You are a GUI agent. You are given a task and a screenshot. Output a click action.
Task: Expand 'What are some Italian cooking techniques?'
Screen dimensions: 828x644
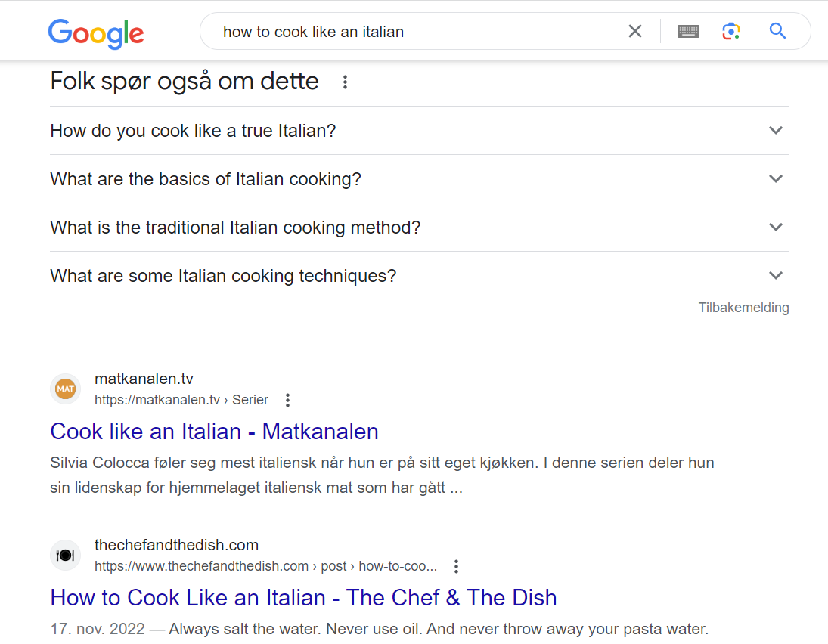[x=419, y=276]
